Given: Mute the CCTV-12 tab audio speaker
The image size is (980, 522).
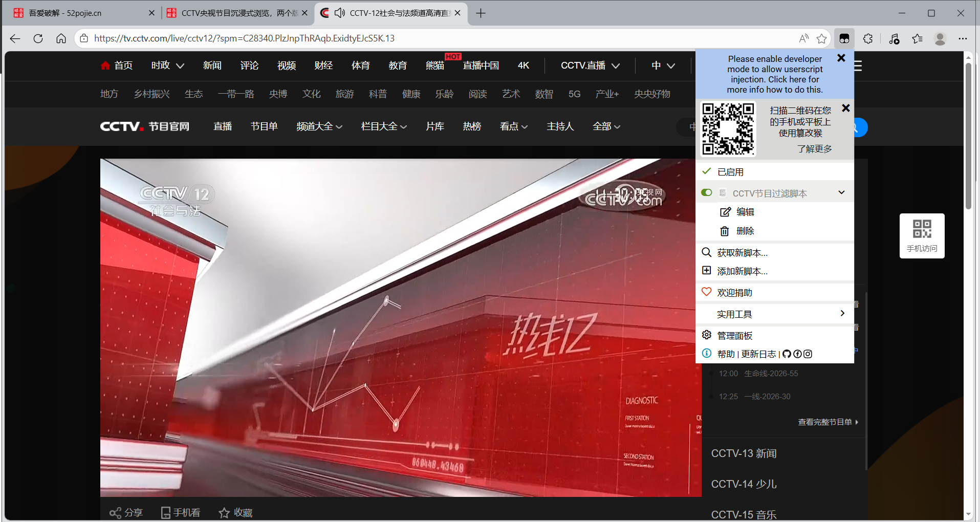Looking at the screenshot, I should (x=339, y=13).
